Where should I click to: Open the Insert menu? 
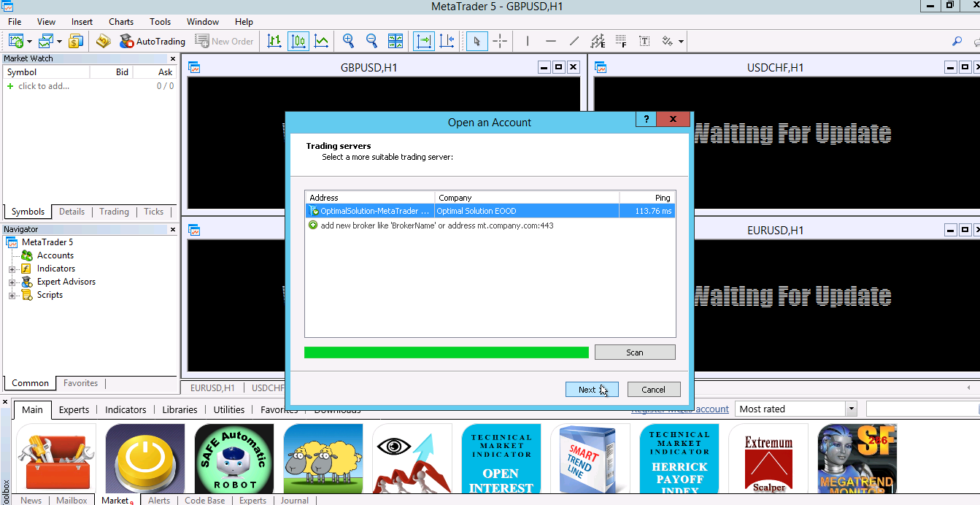tap(82, 22)
